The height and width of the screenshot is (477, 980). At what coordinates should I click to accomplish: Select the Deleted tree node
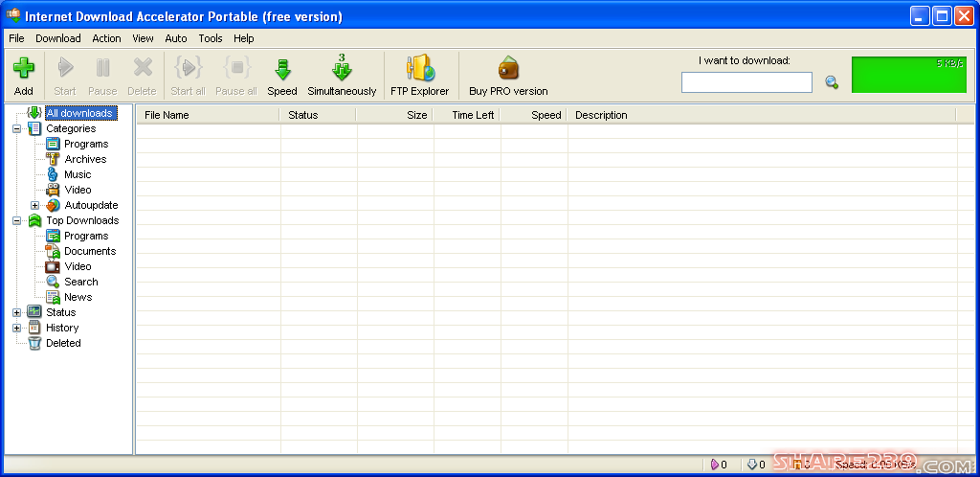pyautogui.click(x=63, y=343)
